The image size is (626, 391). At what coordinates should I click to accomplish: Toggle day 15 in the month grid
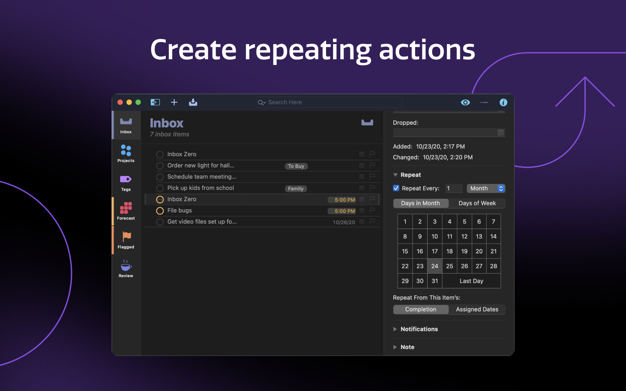coord(405,251)
